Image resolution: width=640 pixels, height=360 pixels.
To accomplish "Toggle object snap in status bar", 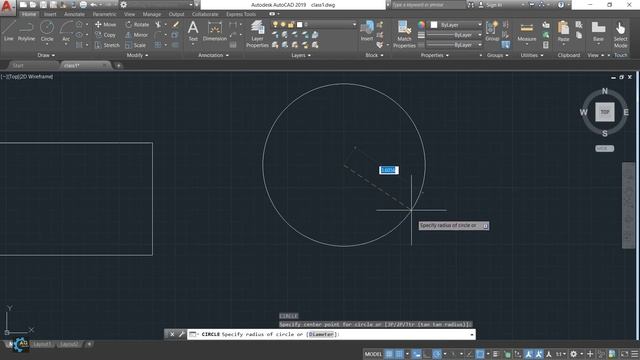I will [x=480, y=354].
